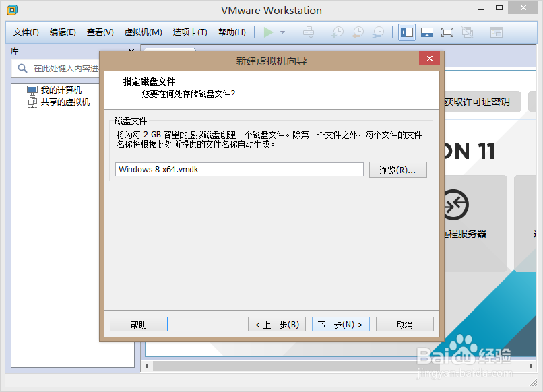Click the Send Ctrl+Alt+Del toolbar icon
The width and height of the screenshot is (543, 392).
[x=308, y=32]
